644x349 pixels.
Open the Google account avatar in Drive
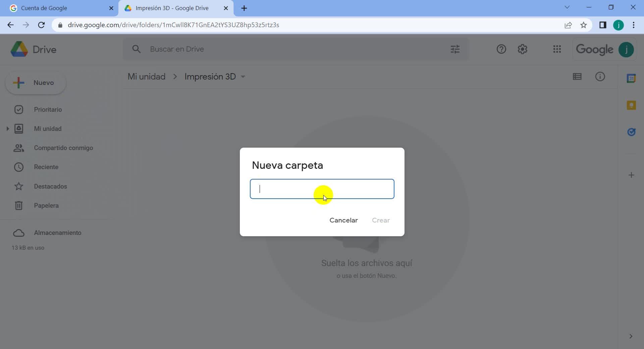coord(626,50)
